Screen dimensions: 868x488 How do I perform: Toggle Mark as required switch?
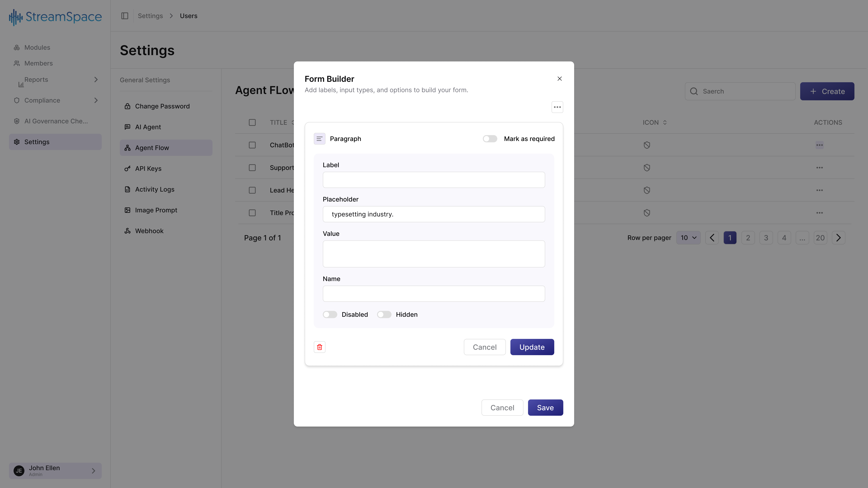tap(490, 139)
